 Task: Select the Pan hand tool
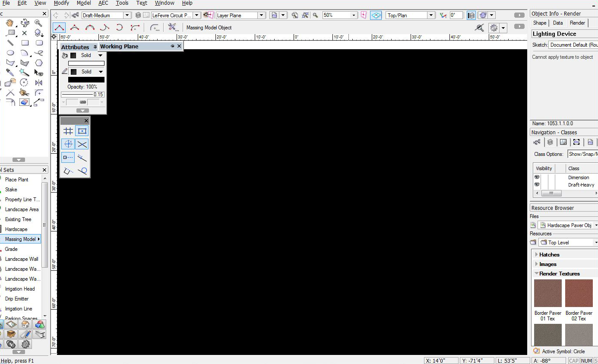(x=10, y=23)
